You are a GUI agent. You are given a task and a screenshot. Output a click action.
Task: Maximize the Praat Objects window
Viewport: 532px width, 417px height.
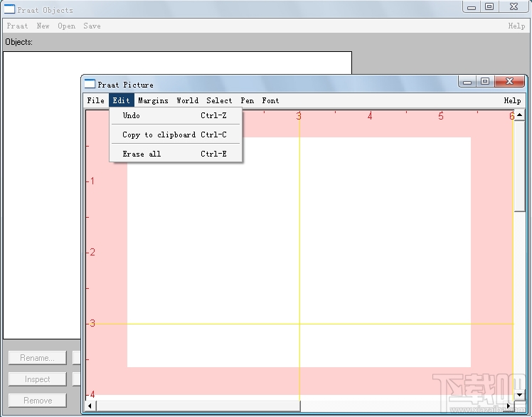[x=489, y=6]
